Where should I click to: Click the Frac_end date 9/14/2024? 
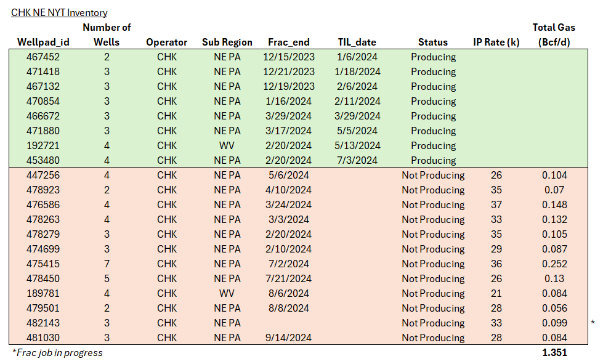tap(288, 338)
